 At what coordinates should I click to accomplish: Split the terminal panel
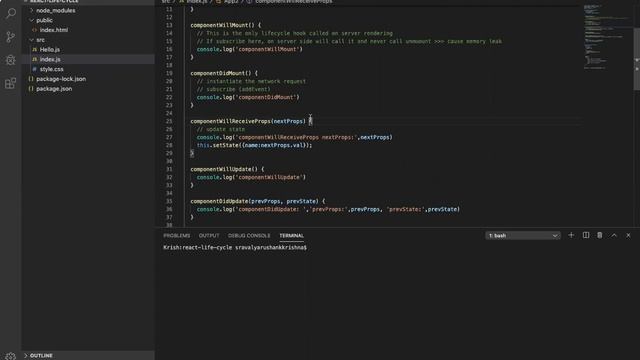click(x=586, y=236)
